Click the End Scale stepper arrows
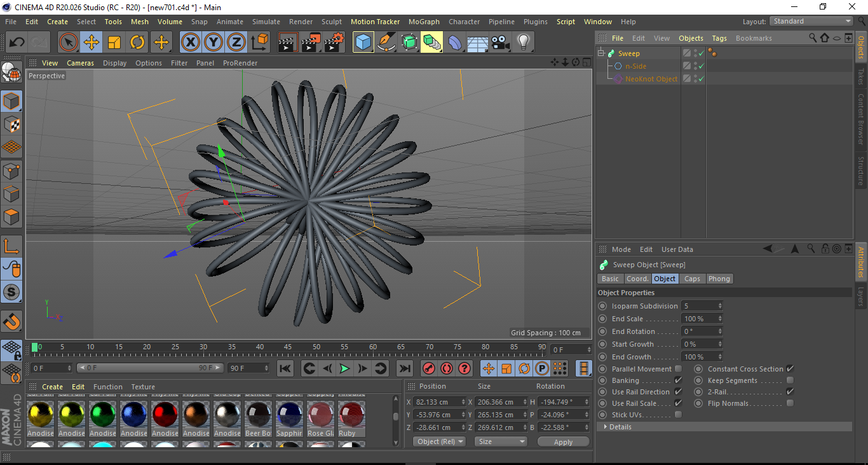 (720, 319)
